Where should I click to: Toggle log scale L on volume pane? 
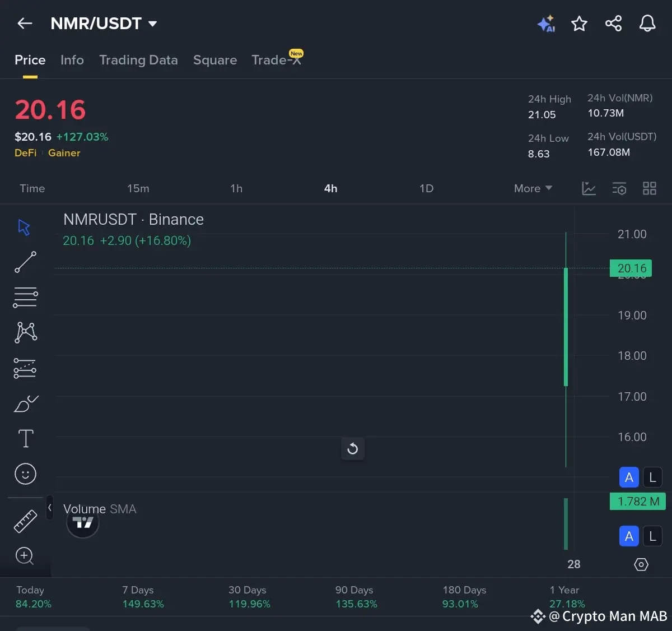click(652, 536)
